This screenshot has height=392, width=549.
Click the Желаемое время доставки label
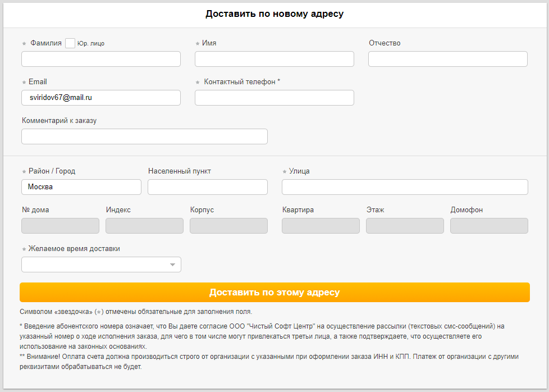point(74,249)
